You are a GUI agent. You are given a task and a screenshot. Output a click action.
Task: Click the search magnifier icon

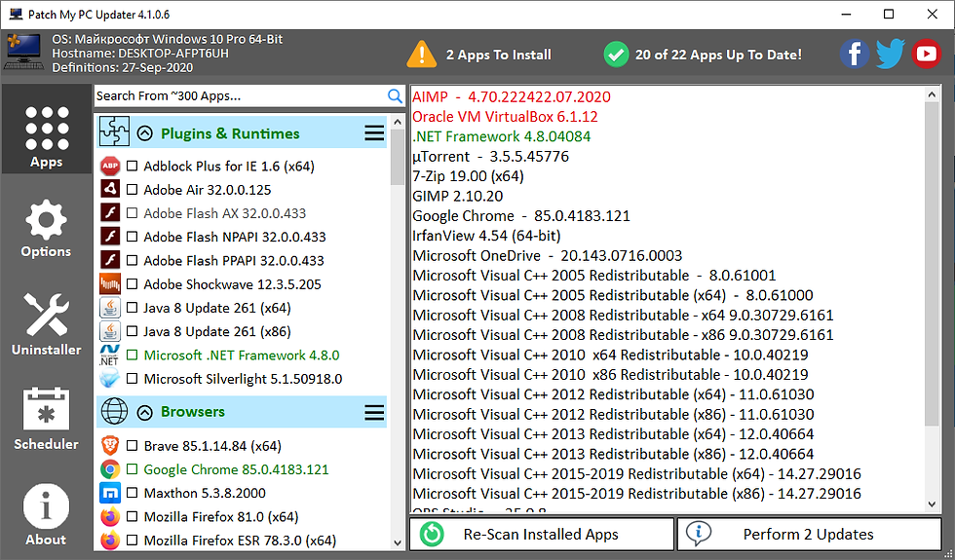click(x=395, y=95)
